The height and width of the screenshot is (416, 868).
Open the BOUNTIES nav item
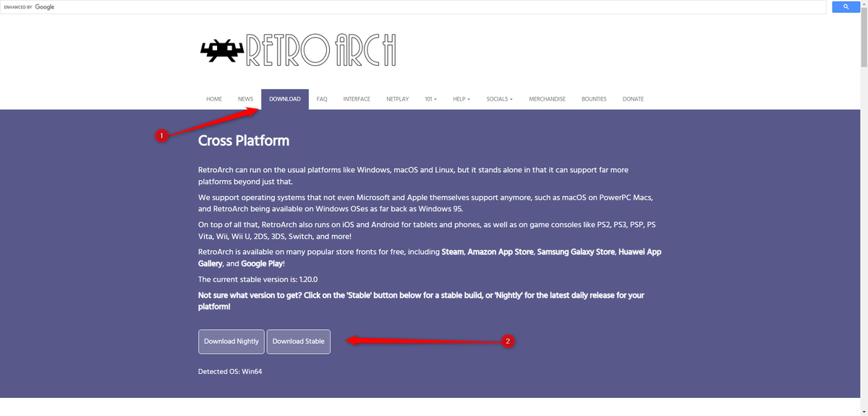[x=594, y=99]
